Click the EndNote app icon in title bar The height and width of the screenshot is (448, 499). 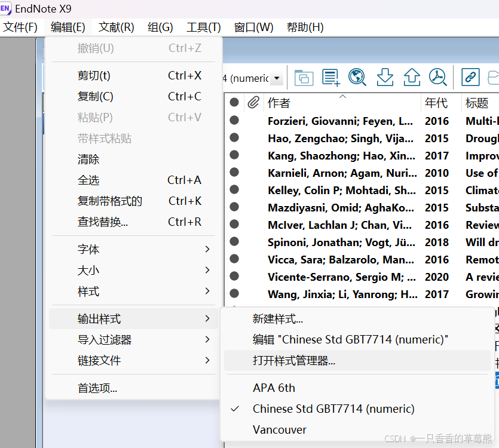pyautogui.click(x=5, y=8)
